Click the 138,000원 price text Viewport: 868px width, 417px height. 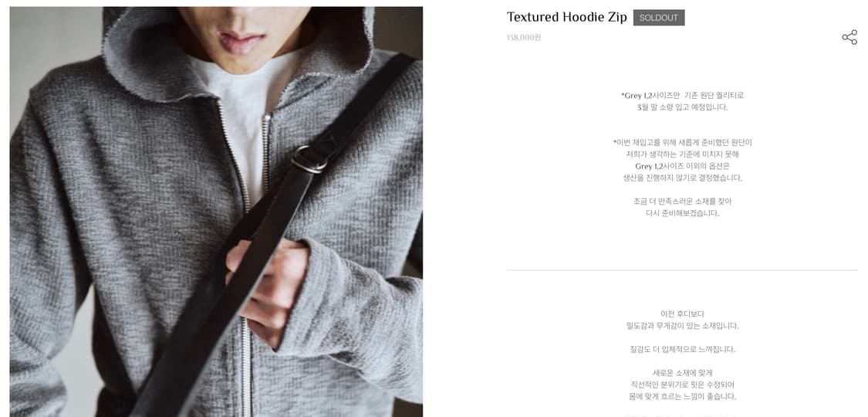[524, 38]
